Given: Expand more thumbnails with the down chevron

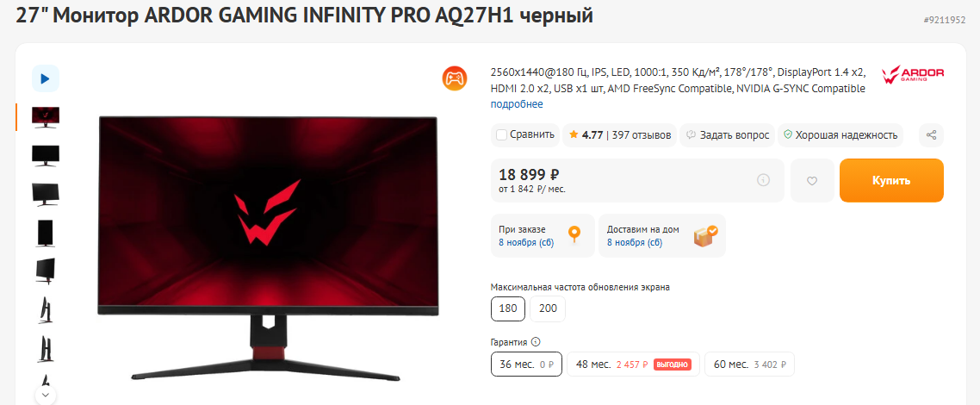Looking at the screenshot, I should coord(46,395).
